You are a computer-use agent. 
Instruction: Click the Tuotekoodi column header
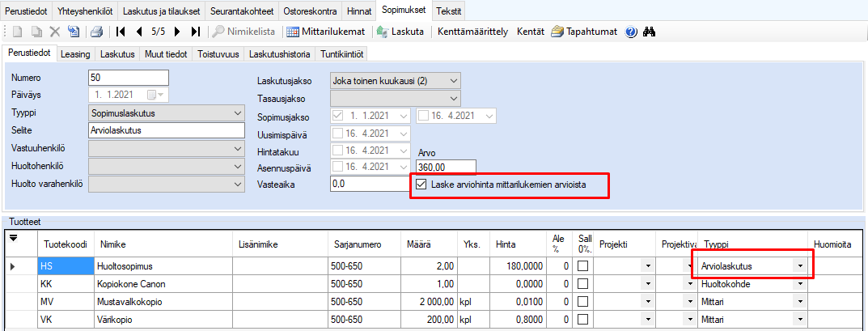[x=66, y=244]
